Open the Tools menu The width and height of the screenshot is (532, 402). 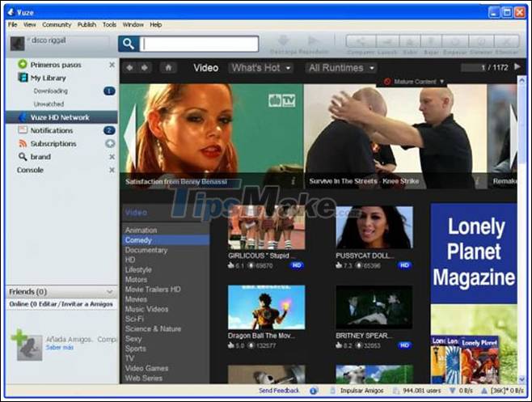109,25
